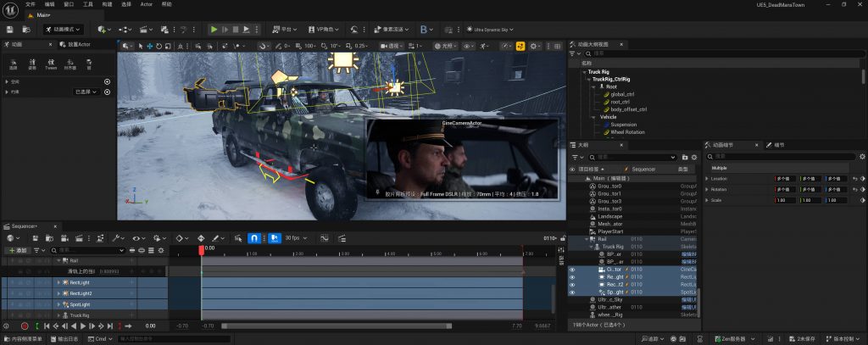Image resolution: width=868 pixels, height=345 pixels.
Task: Expand the Rotation property row
Action: tap(707, 189)
